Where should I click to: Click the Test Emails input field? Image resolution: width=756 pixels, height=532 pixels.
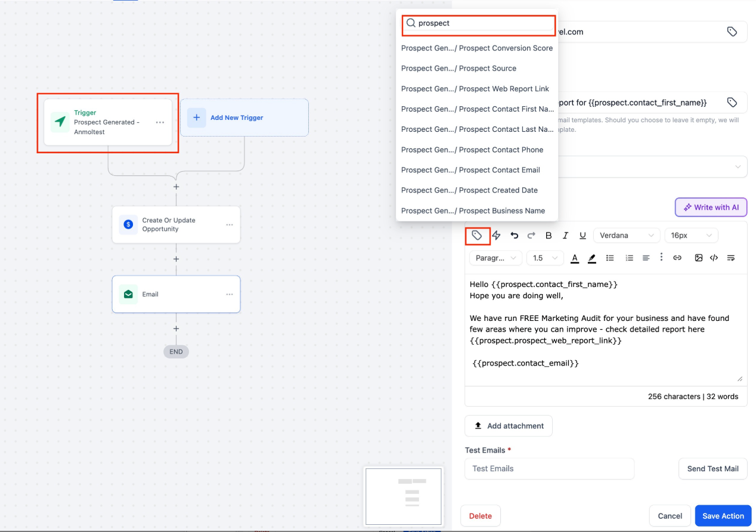pos(549,469)
